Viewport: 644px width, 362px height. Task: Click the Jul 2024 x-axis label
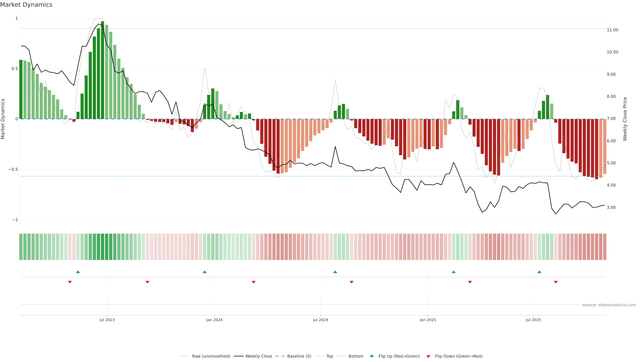click(x=320, y=320)
